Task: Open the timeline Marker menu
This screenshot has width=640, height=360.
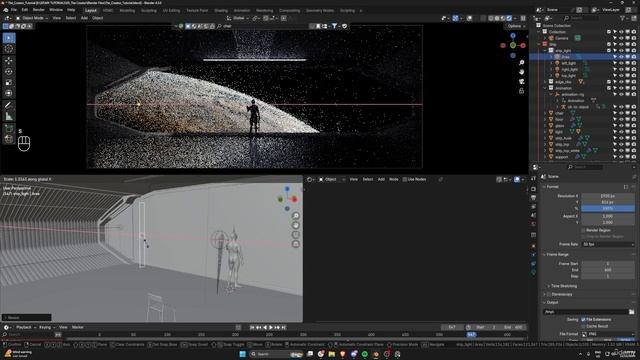Action: pyautogui.click(x=78, y=327)
